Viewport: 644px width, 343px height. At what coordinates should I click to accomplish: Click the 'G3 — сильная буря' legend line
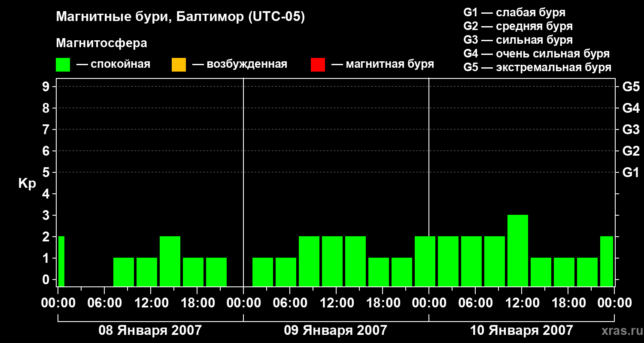[x=518, y=40]
